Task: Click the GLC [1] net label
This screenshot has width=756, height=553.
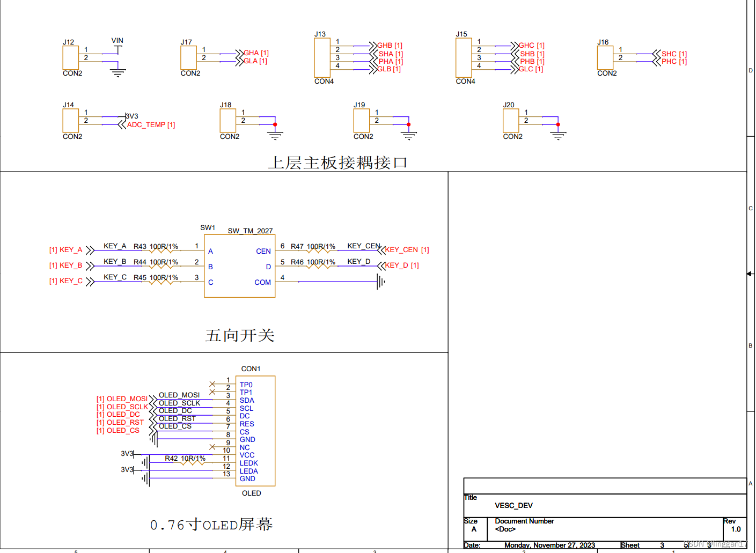Action: (x=531, y=69)
